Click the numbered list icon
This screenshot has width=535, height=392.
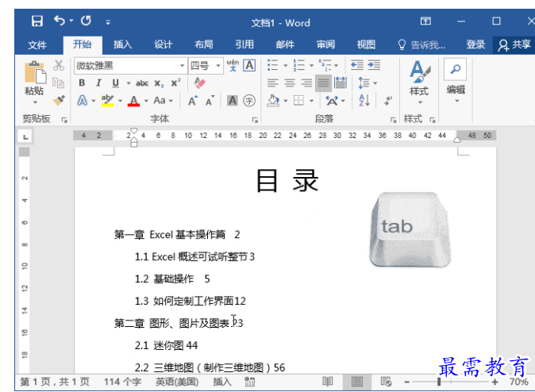pyautogui.click(x=299, y=65)
